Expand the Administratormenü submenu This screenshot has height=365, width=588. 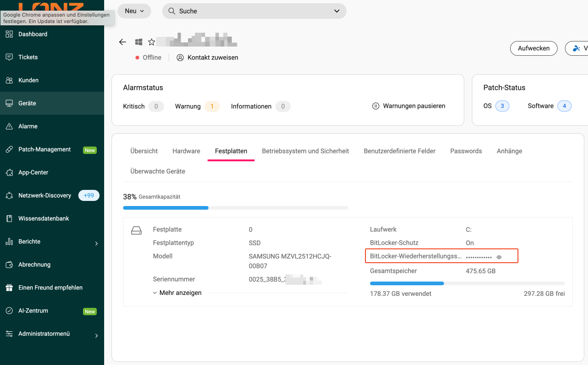pos(96,336)
